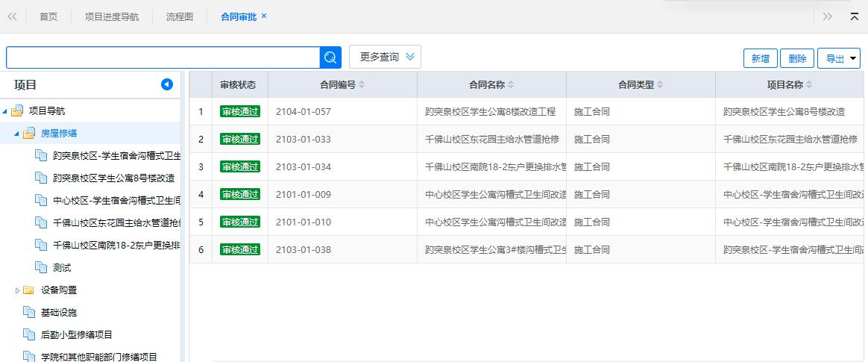Select the 测试 project in tree

click(62, 268)
